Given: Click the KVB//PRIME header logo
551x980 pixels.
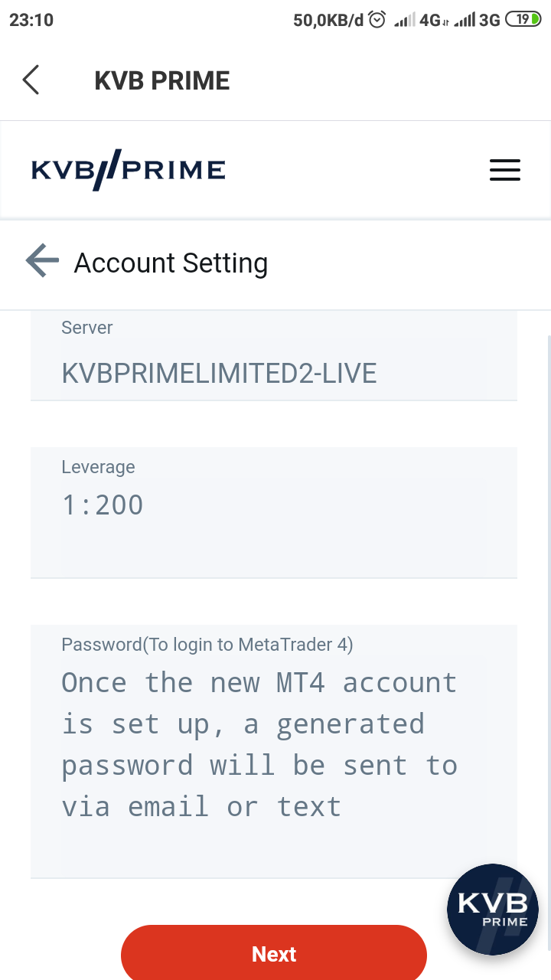Looking at the screenshot, I should (x=129, y=170).
